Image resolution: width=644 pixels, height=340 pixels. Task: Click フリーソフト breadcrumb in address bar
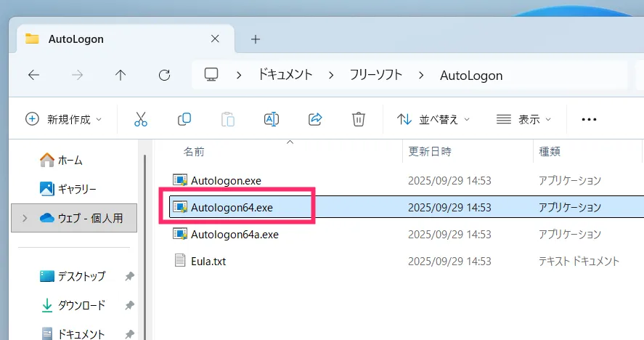[375, 75]
